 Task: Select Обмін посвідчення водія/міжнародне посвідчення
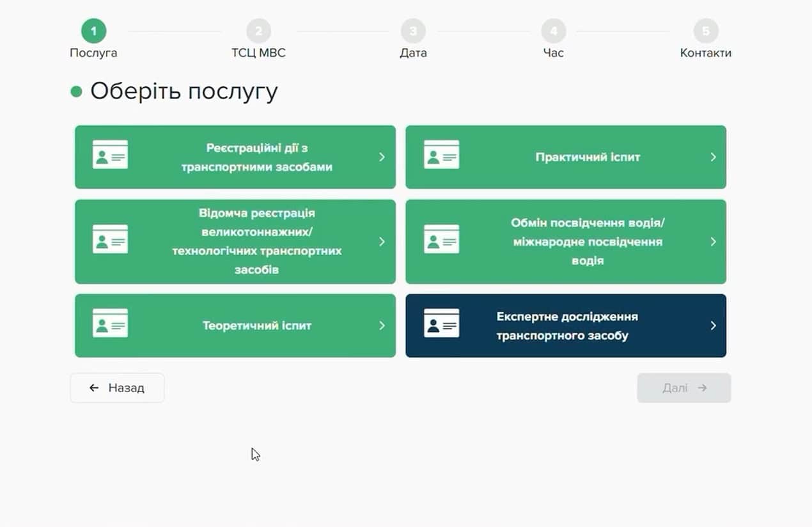coord(566,242)
